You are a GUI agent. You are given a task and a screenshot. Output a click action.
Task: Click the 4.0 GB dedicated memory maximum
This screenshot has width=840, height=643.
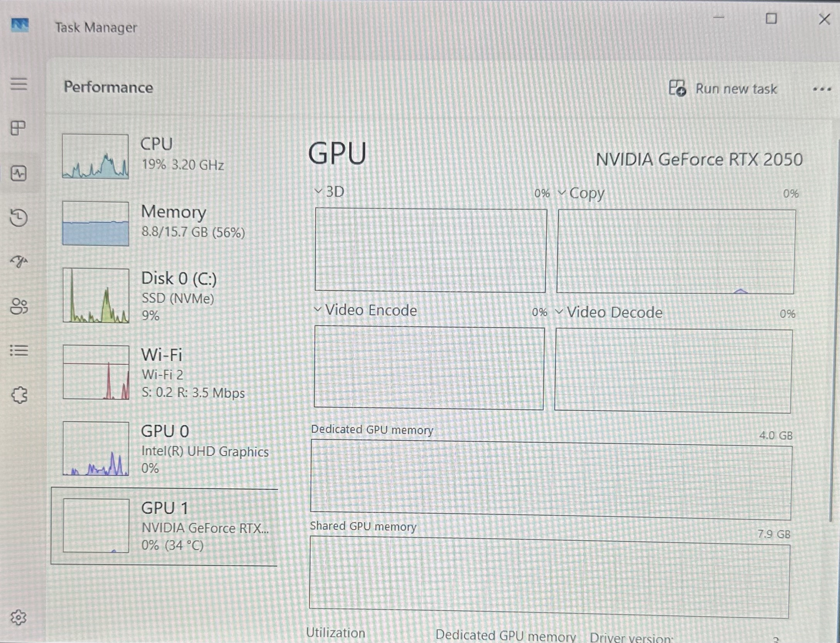[x=776, y=435]
